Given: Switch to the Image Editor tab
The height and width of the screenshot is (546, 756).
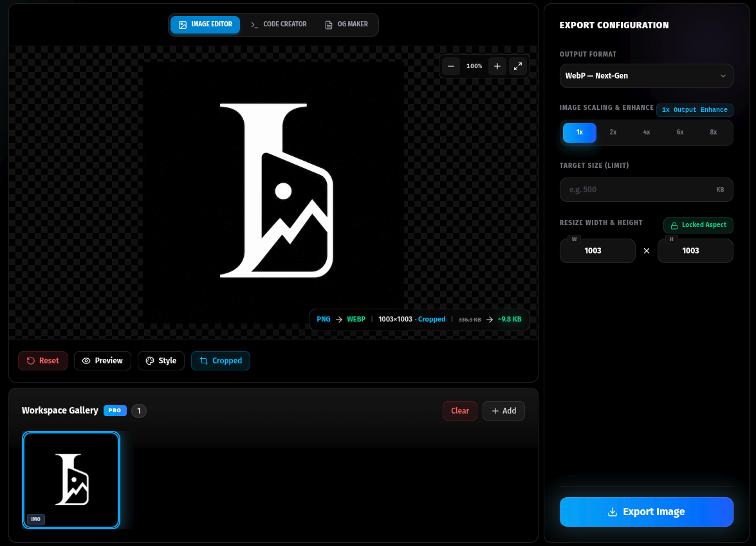Looking at the screenshot, I should coord(205,24).
